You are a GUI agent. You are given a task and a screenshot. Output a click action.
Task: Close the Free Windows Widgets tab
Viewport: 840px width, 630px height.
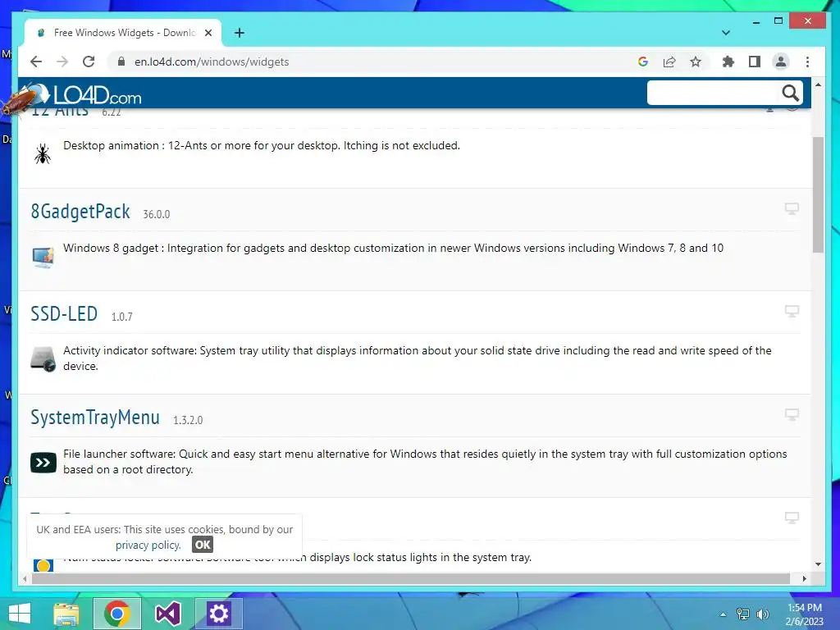208,33
